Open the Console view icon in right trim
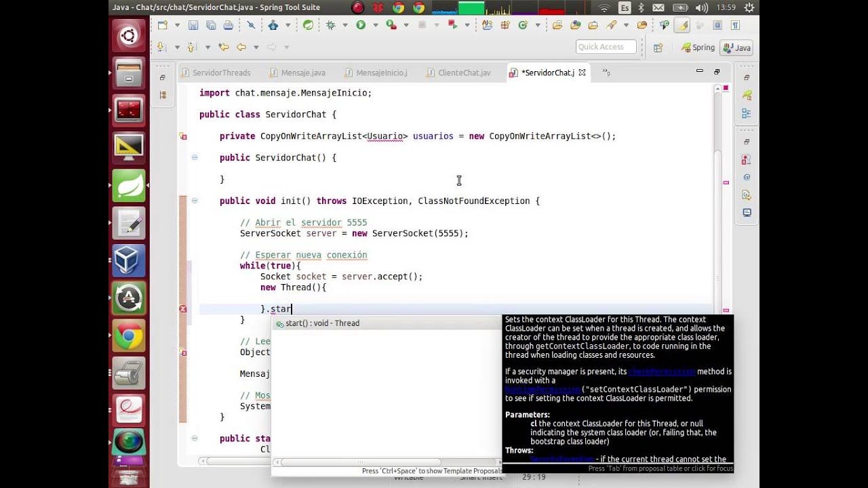Image resolution: width=868 pixels, height=488 pixels. (x=747, y=212)
